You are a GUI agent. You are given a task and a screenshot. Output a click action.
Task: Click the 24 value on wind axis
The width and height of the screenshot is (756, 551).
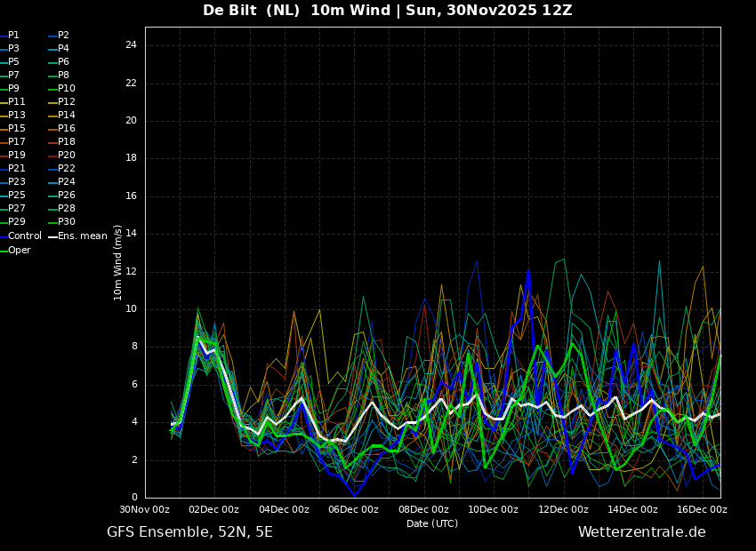pyautogui.click(x=131, y=45)
